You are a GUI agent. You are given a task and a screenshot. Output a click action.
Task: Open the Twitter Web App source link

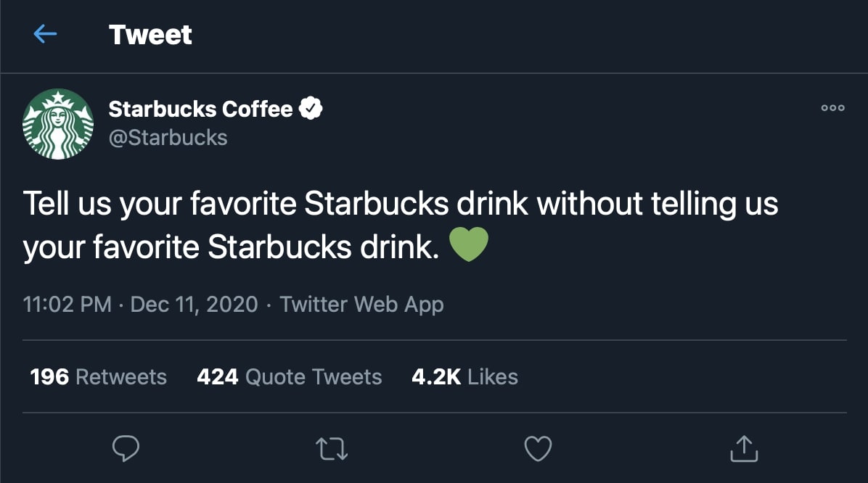[361, 304]
